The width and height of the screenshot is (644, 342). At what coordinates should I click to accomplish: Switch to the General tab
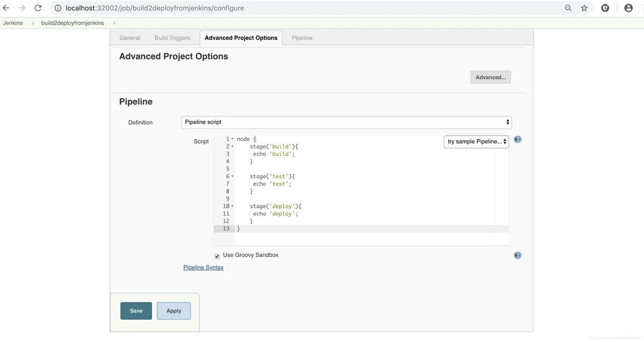pos(130,38)
